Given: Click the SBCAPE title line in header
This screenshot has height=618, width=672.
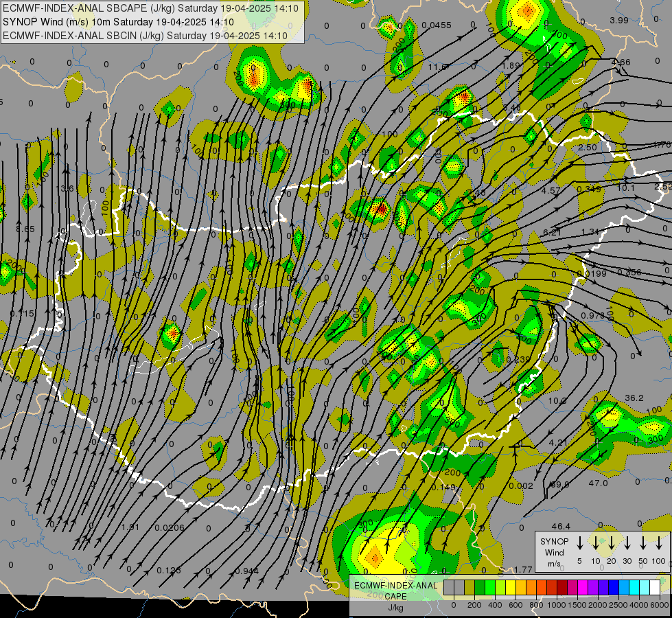Looking at the screenshot, I should (150, 8).
